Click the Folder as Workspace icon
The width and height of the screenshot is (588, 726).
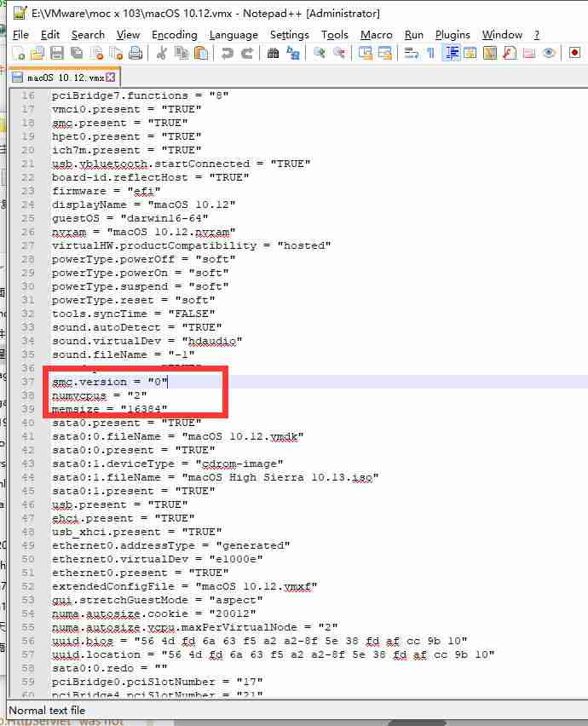pyautogui.click(x=529, y=53)
